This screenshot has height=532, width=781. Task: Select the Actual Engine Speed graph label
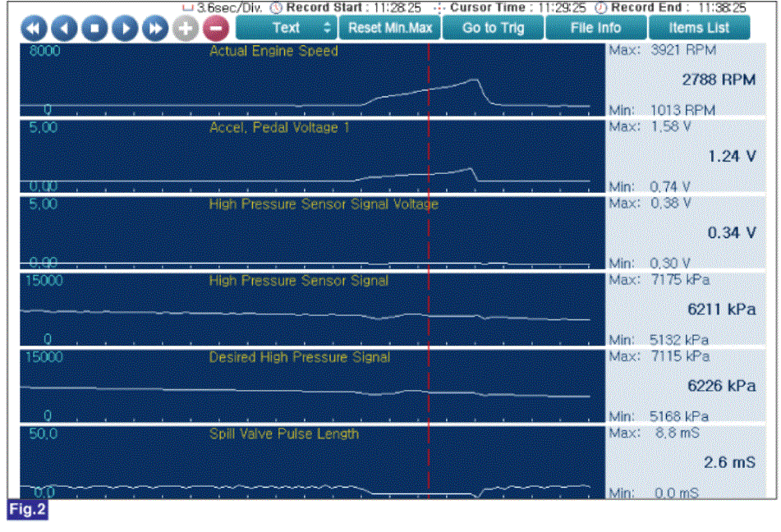tap(273, 51)
